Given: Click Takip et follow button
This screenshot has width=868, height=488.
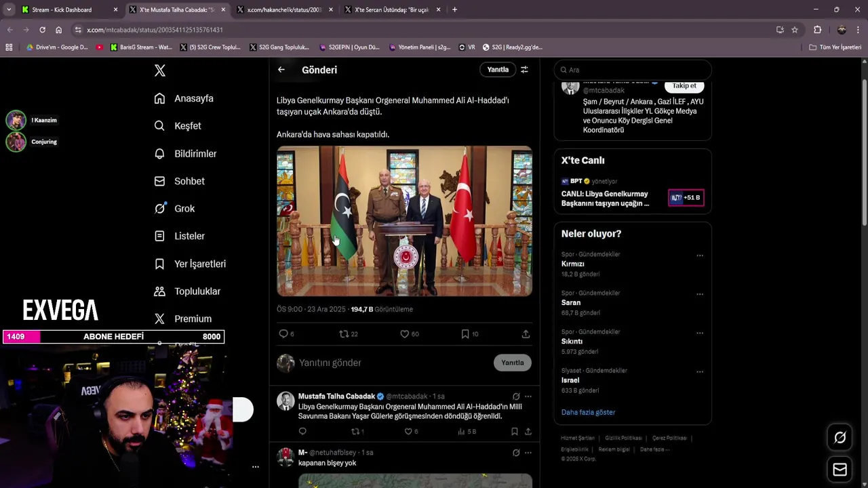Looking at the screenshot, I should (684, 86).
